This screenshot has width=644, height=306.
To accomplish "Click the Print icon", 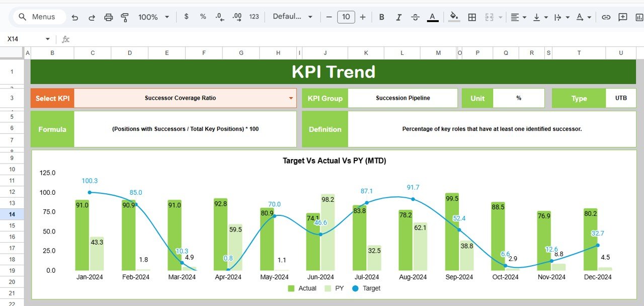I will (108, 17).
